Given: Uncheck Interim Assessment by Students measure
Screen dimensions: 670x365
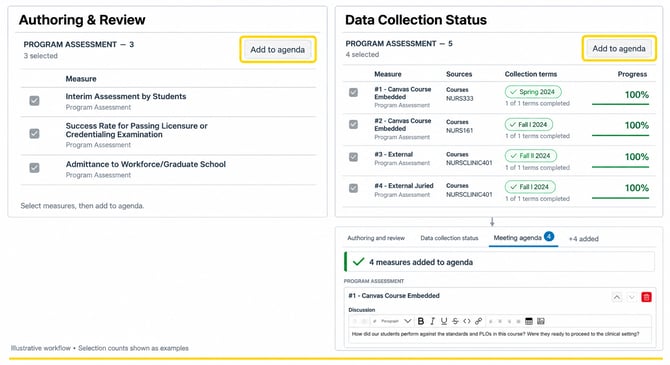Looking at the screenshot, I should [35, 100].
